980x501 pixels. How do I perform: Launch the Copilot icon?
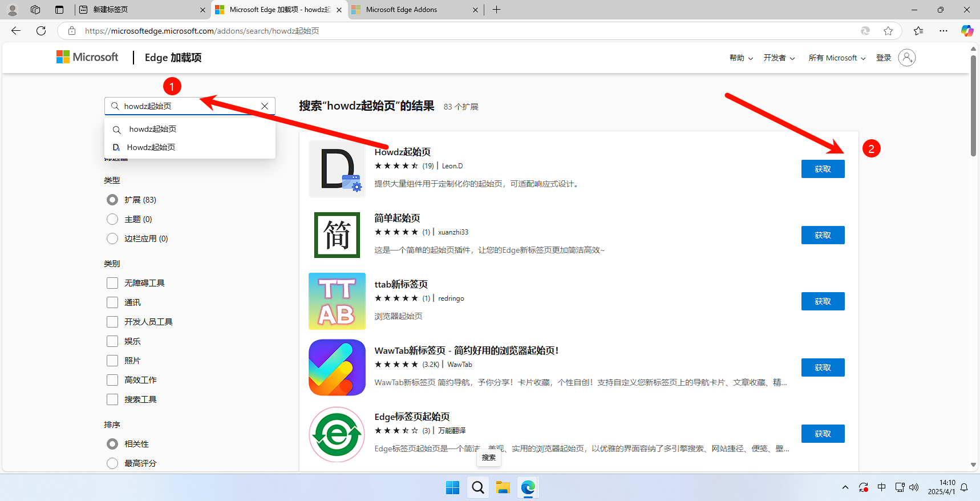click(967, 31)
